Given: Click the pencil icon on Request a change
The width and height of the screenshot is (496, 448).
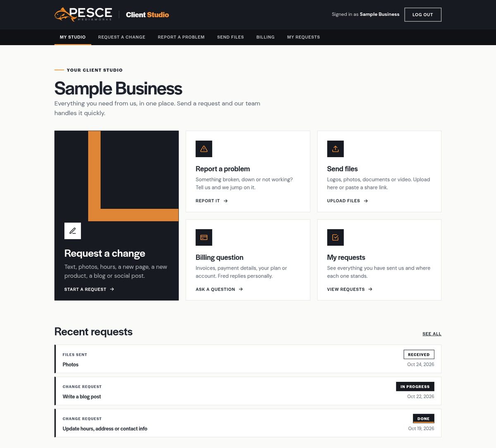Looking at the screenshot, I should 73,231.
